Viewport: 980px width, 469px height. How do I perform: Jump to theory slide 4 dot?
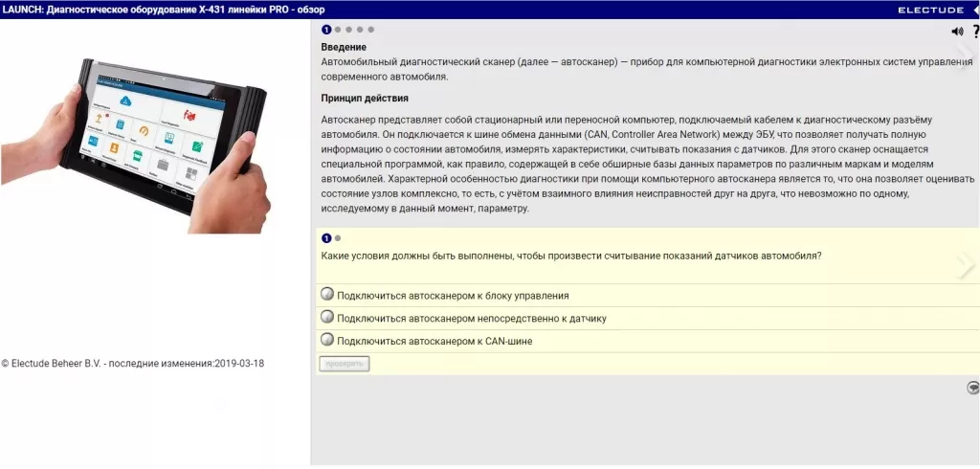click(360, 30)
